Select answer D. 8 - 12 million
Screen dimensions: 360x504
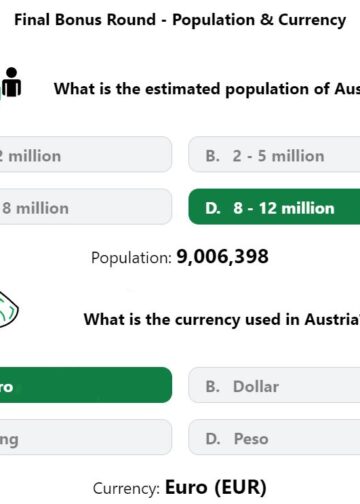(x=274, y=207)
